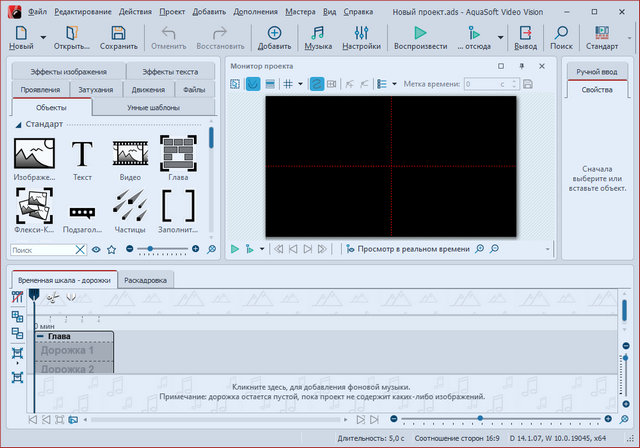Toggle the favorites star filter
Viewport: 640px width, 448px height.
tap(111, 249)
